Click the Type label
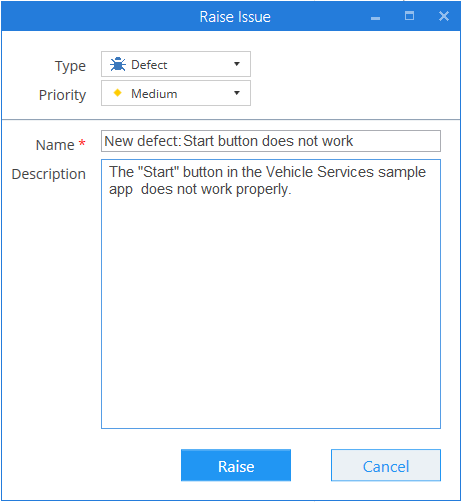The image size is (461, 502). coord(70,66)
